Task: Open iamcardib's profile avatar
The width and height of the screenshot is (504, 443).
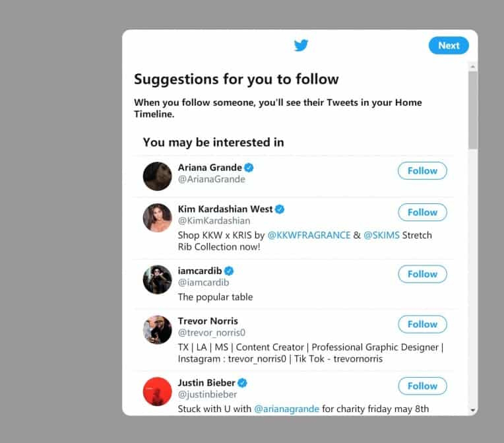Action: tap(158, 279)
